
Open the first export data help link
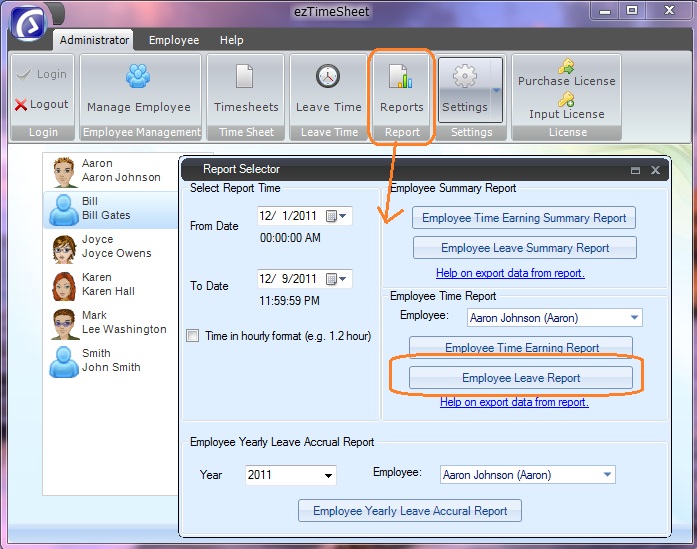click(x=510, y=273)
